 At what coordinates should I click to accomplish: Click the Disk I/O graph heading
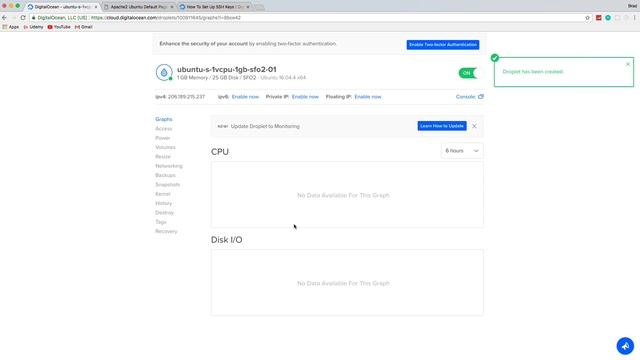pyautogui.click(x=227, y=240)
